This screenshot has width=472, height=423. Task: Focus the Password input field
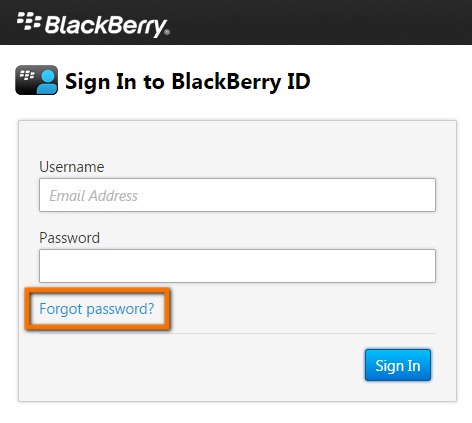(x=237, y=266)
